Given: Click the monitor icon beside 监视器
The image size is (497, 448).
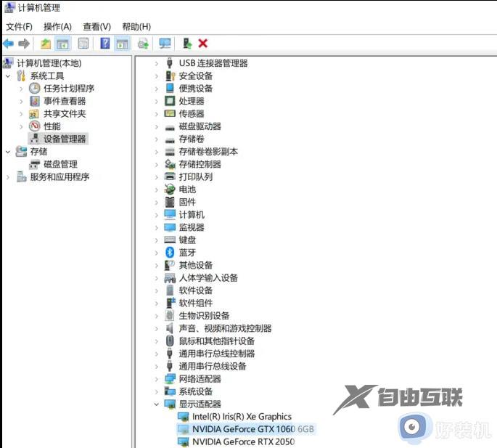Looking at the screenshot, I should coord(170,227).
